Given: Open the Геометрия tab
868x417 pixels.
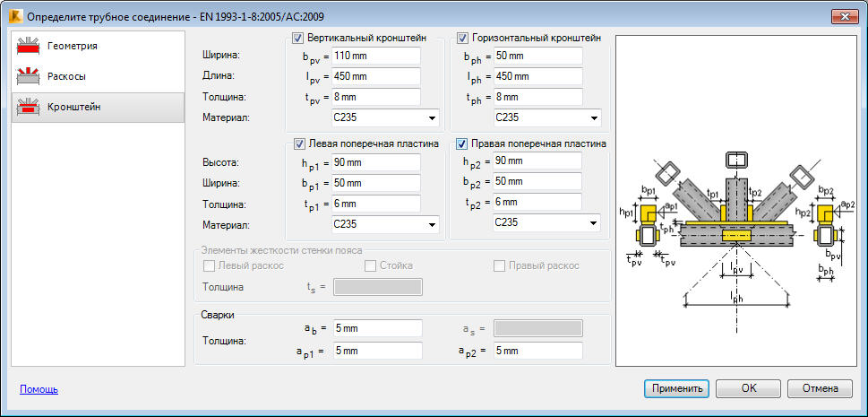Looking at the screenshot, I should (98, 46).
